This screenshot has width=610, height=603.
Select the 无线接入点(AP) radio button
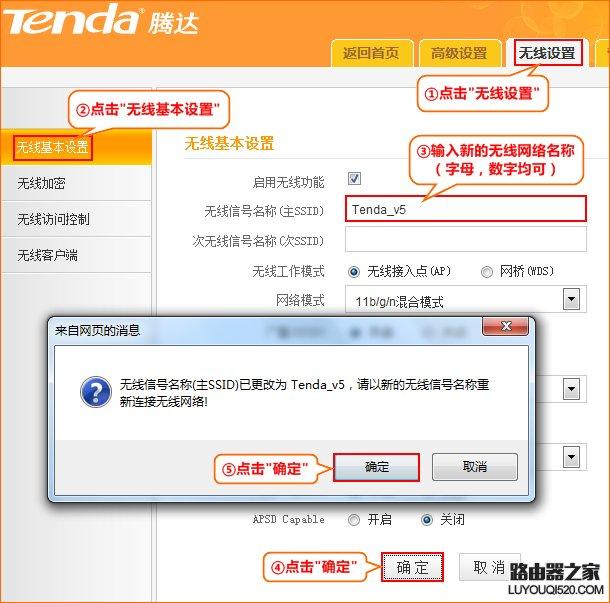[354, 272]
